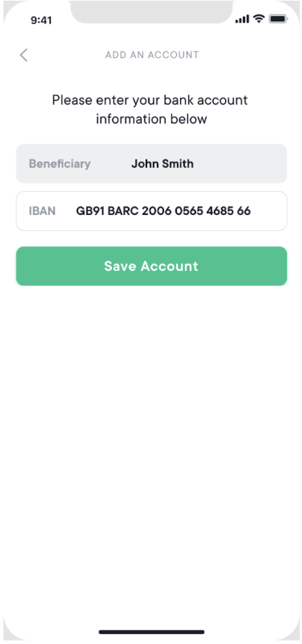Select the 'information below' text line
Image resolution: width=302 pixels, height=644 pixels.
(152, 119)
